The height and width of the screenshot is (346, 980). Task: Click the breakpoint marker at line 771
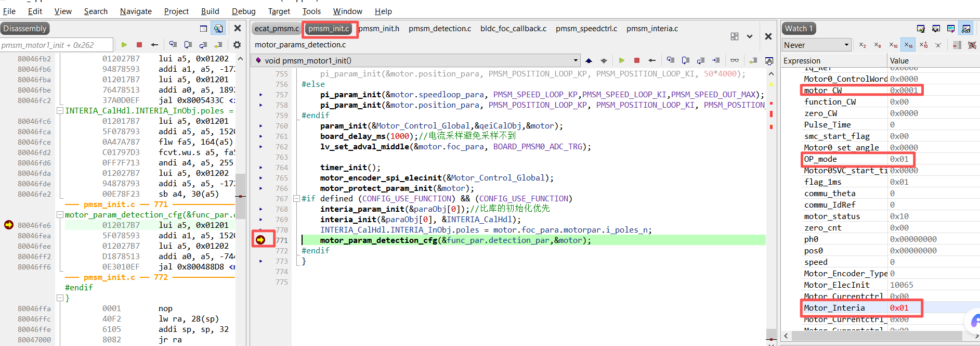(260, 240)
